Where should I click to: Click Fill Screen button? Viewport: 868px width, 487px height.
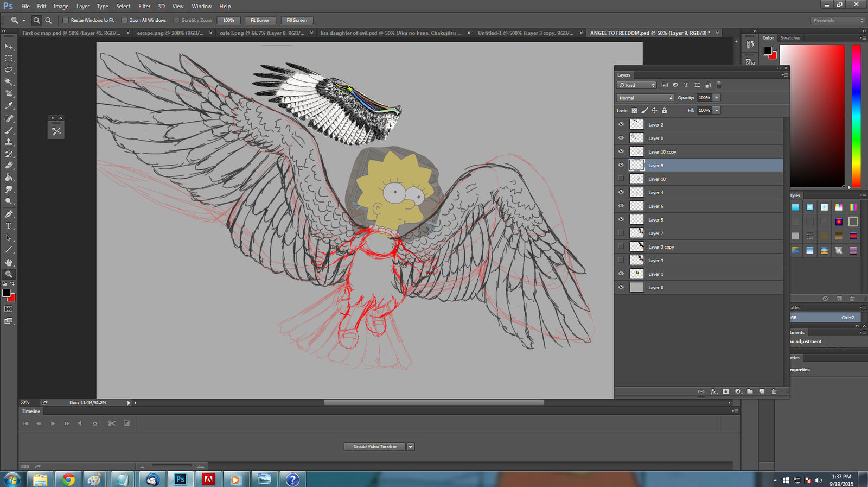(x=297, y=20)
